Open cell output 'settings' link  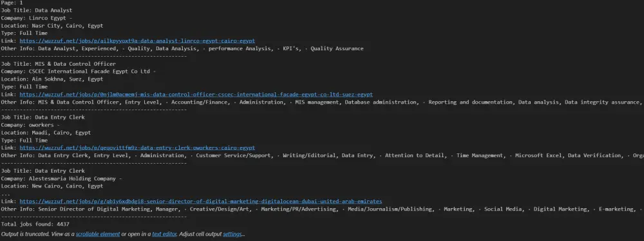(232, 234)
